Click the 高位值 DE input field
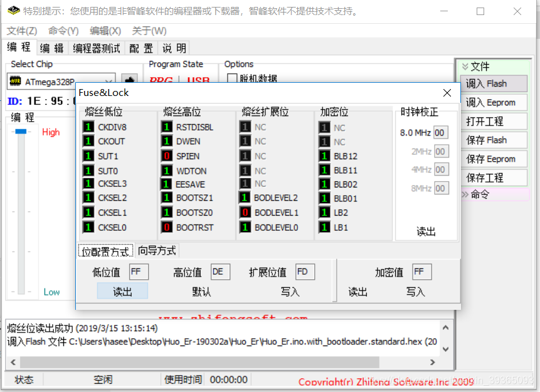This screenshot has width=540, height=392. point(220,272)
